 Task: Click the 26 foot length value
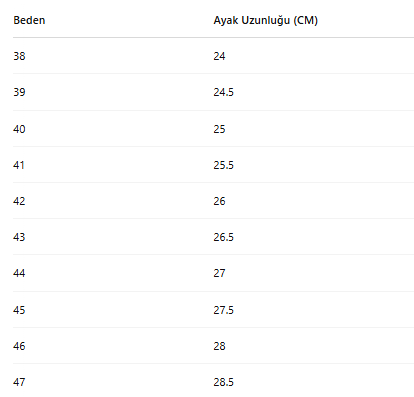219,201
